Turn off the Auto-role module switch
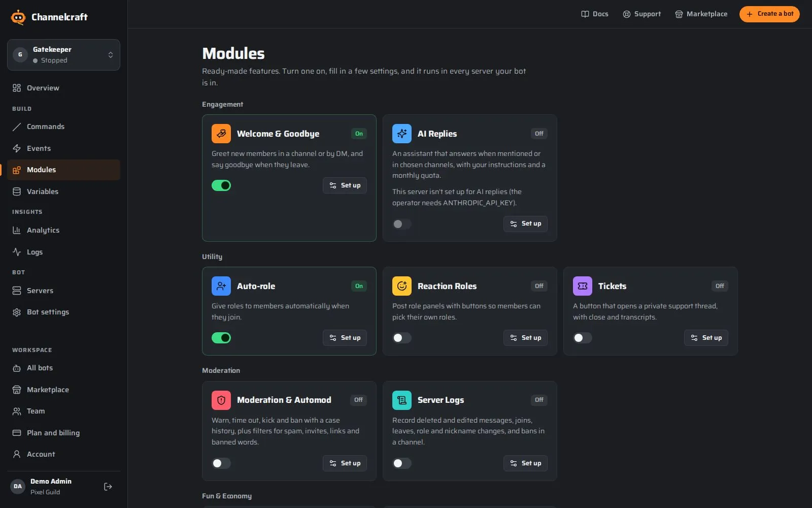Screen dimensions: 812x508 (x=221, y=338)
